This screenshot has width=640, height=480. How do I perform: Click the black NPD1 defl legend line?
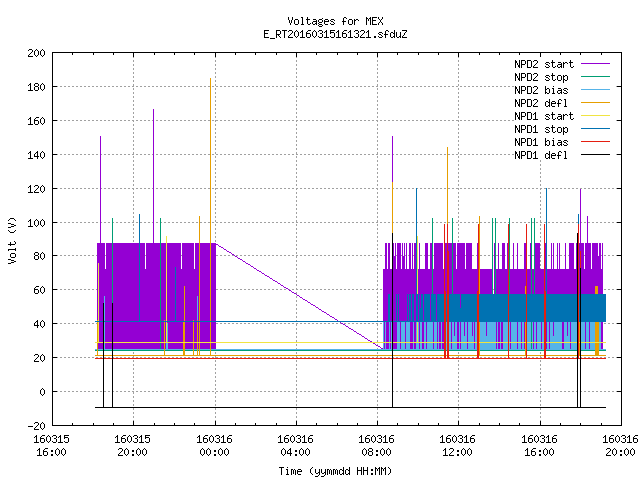point(595,155)
